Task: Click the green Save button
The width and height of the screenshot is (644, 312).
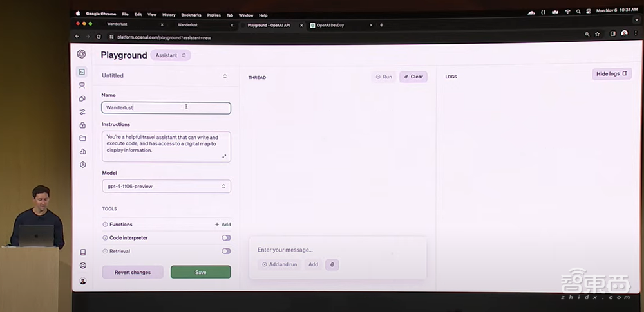Action: click(200, 272)
